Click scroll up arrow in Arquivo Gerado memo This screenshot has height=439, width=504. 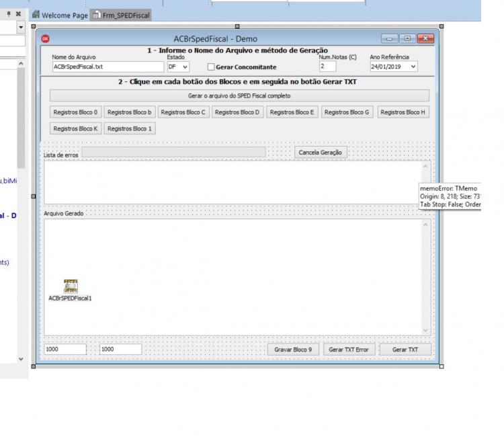point(425,225)
